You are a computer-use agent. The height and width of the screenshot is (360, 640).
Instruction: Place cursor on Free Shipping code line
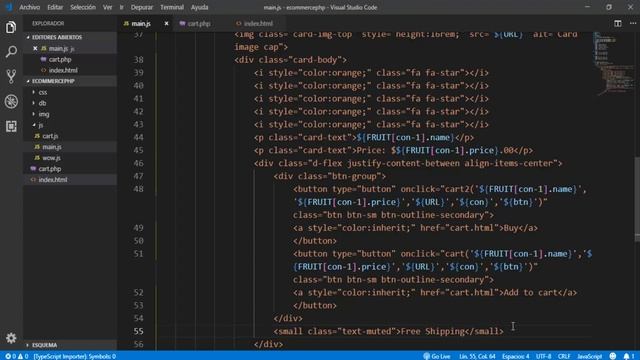tap(389, 331)
